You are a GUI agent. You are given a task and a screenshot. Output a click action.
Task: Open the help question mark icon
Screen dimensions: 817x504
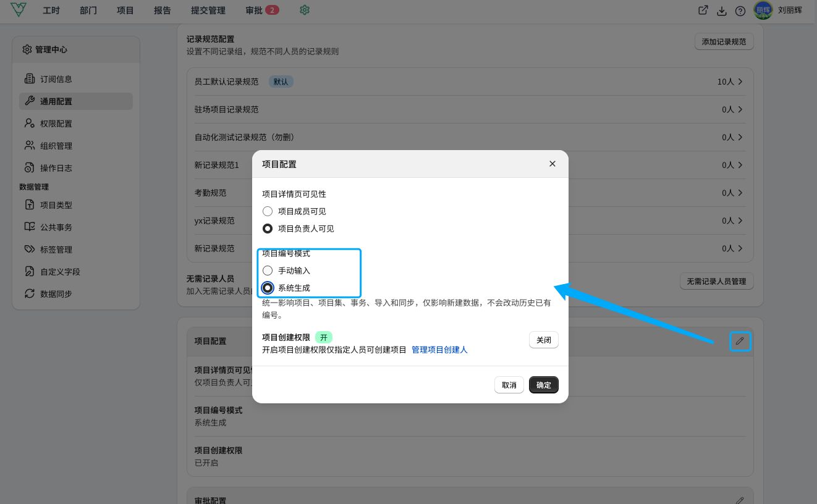[740, 10]
